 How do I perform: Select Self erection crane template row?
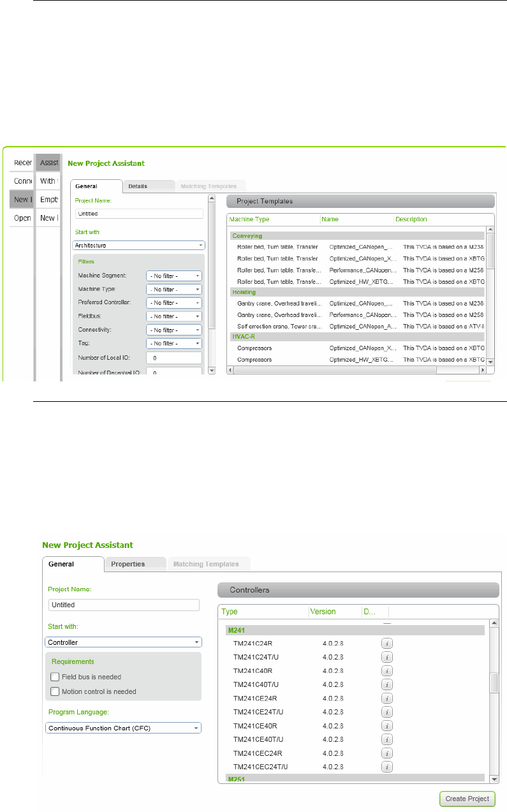coord(357,326)
